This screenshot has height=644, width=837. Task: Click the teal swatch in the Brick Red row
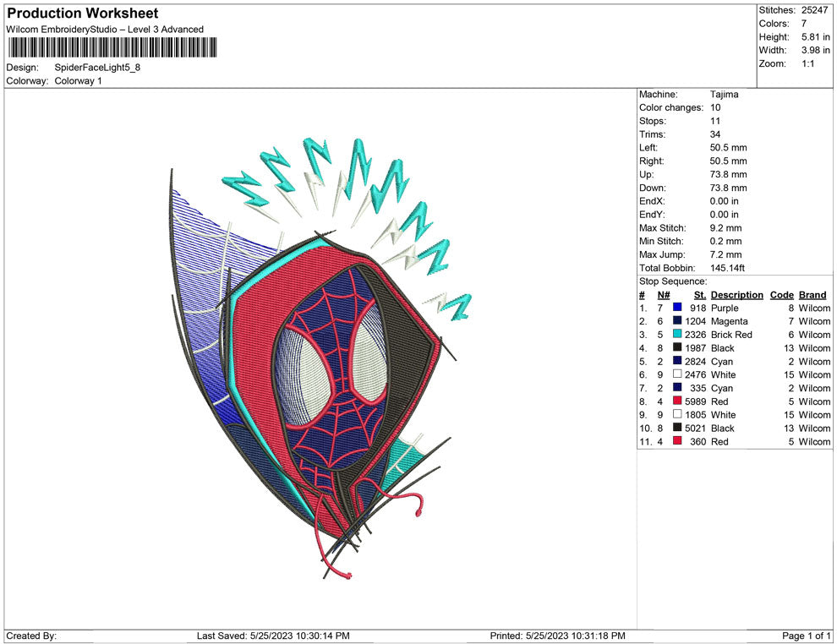[677, 334]
